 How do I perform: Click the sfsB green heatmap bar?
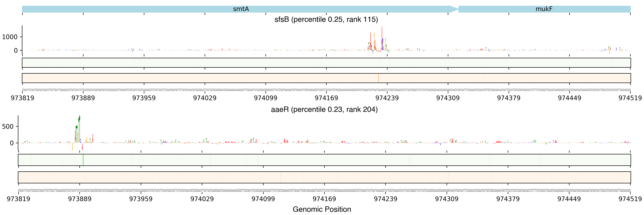point(326,63)
